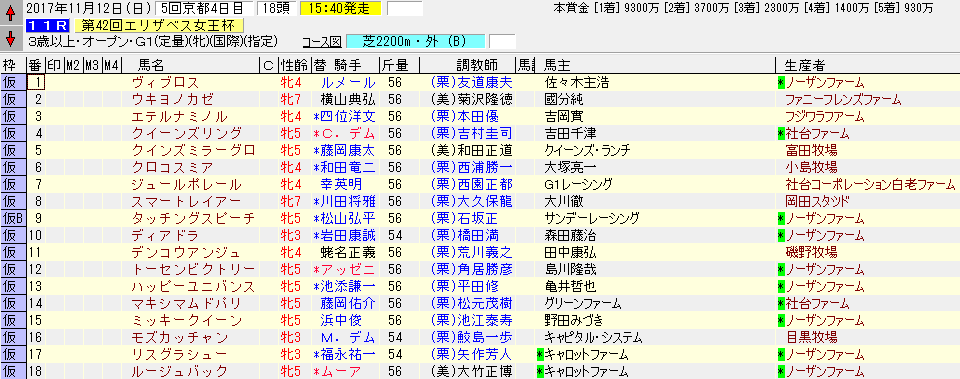The height and width of the screenshot is (379, 960).
Task: Open the 11R race number selector
Action: click(48, 26)
